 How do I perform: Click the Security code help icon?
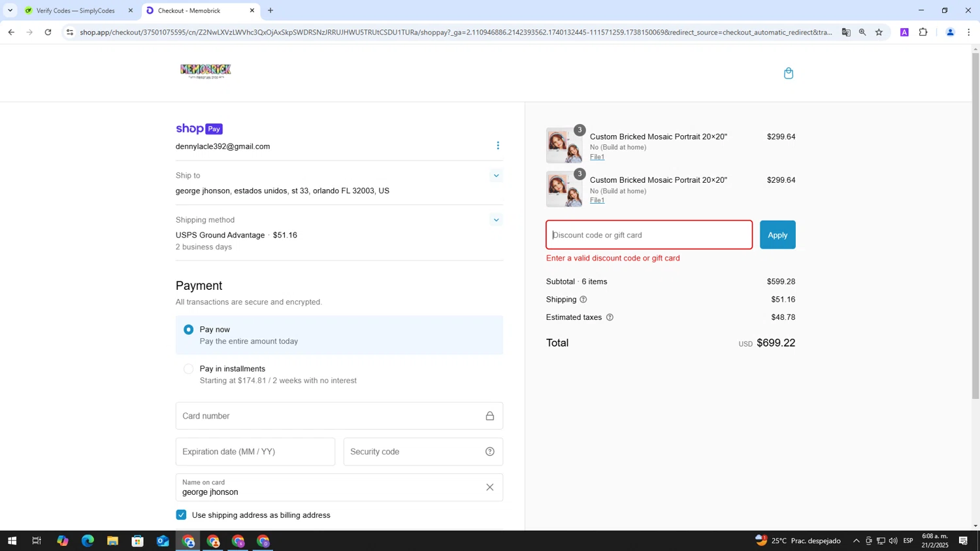(489, 452)
